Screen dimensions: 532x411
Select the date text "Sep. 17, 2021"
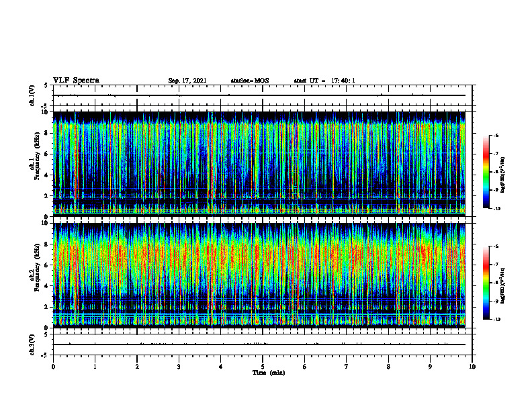(187, 81)
